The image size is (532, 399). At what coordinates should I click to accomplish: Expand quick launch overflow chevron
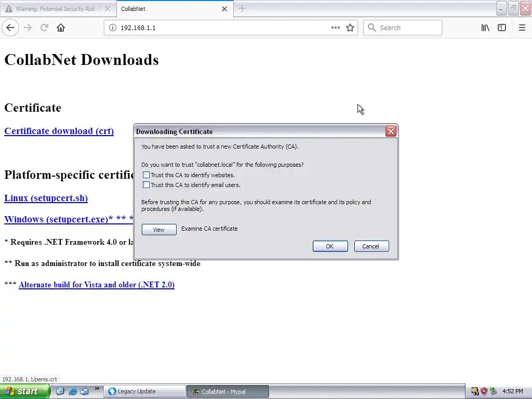[97, 389]
